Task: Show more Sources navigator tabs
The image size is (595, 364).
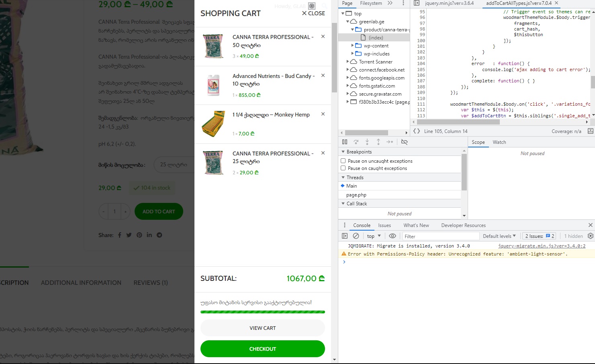Action: click(390, 3)
